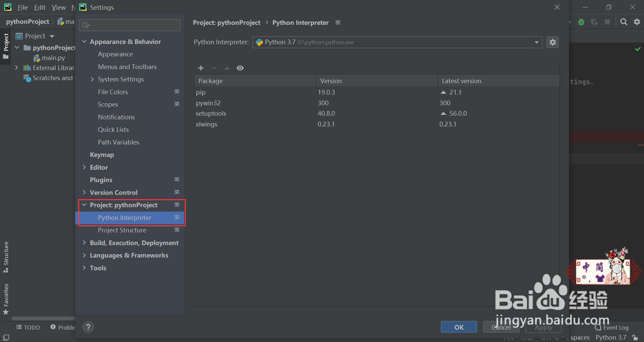Select the pywin32 package row
This screenshot has height=342, width=644.
[x=377, y=103]
